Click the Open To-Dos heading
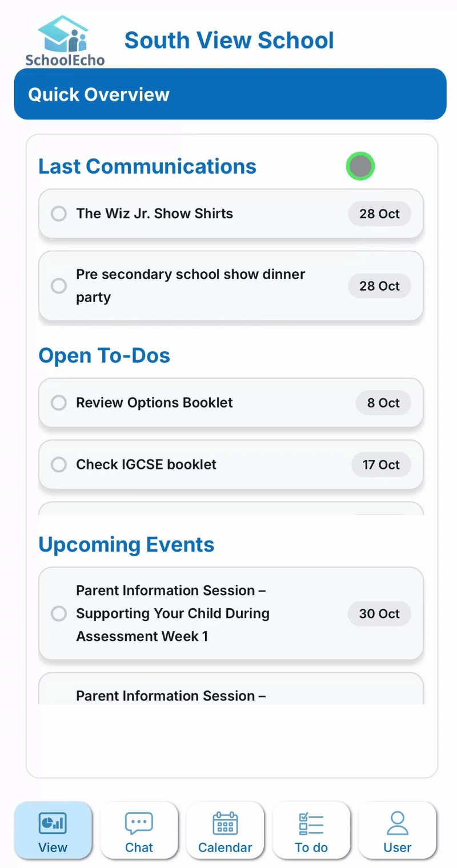The height and width of the screenshot is (868, 457). pos(104,355)
